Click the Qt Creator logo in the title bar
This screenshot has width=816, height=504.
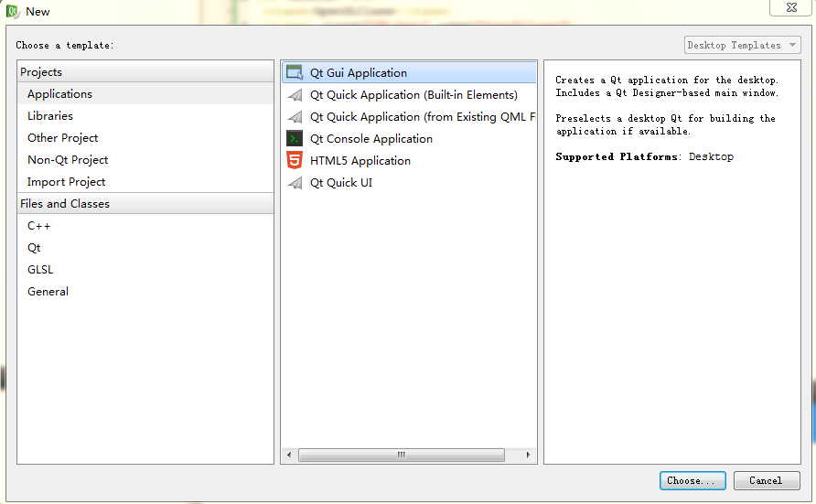coord(13,12)
